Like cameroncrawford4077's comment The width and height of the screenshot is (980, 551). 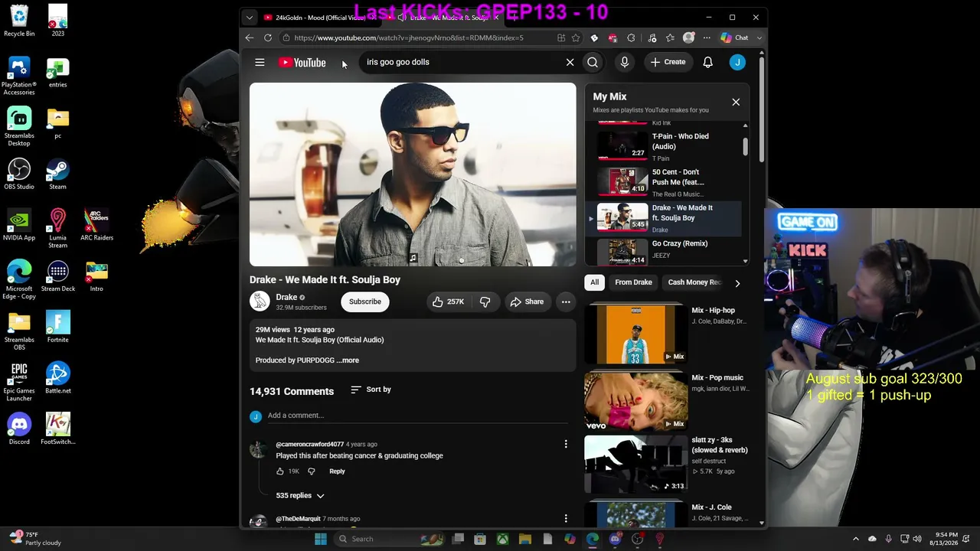coord(280,471)
